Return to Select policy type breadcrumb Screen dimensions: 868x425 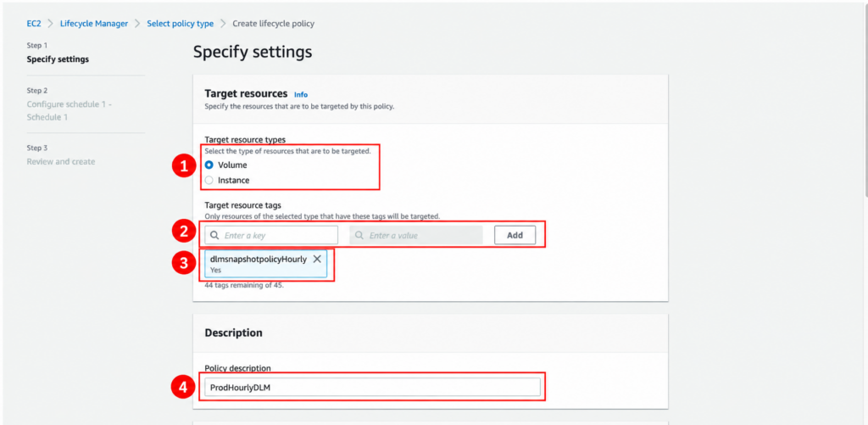click(180, 24)
